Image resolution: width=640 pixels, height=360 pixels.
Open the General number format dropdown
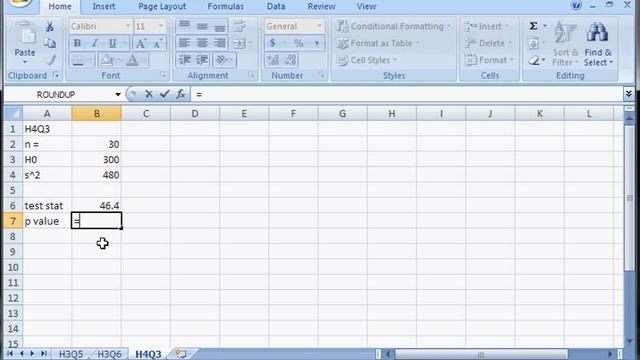(319, 26)
